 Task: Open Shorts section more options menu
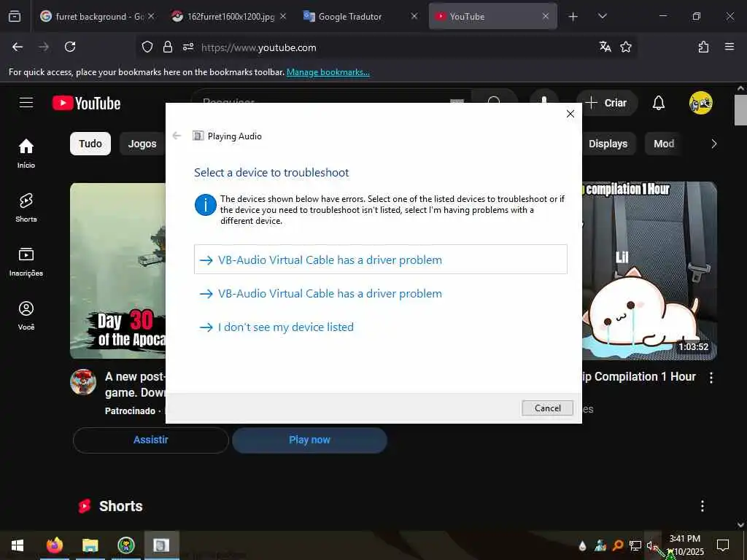coord(703,506)
